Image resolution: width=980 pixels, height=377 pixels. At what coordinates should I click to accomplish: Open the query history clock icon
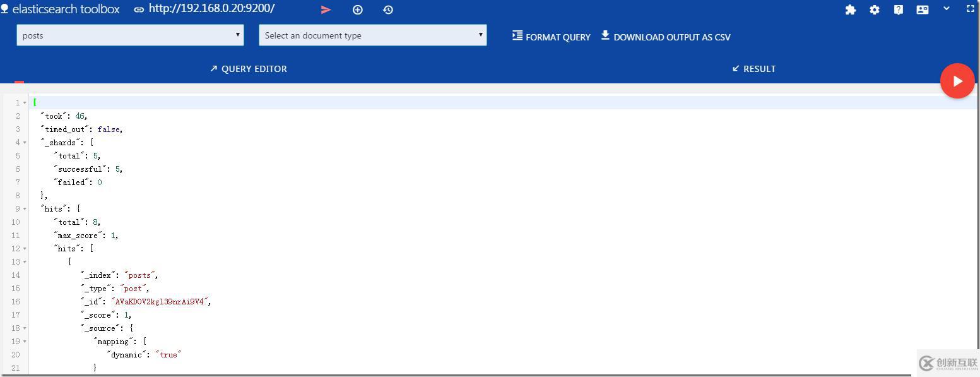click(388, 10)
